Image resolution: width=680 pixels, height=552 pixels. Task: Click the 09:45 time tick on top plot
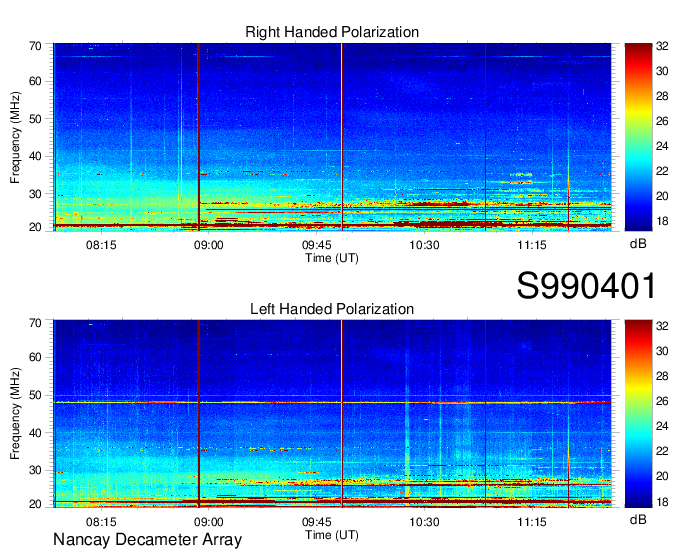317,245
